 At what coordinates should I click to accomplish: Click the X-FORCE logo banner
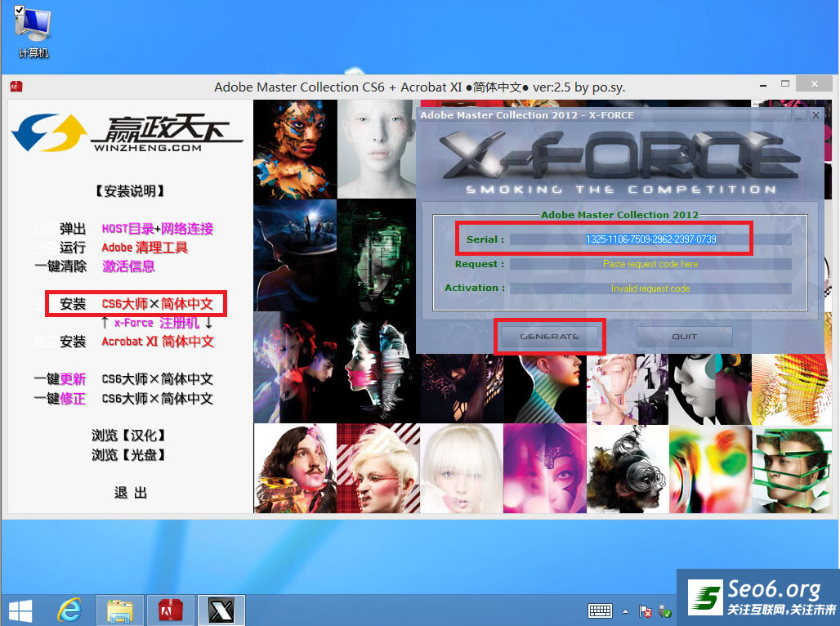coord(620,162)
